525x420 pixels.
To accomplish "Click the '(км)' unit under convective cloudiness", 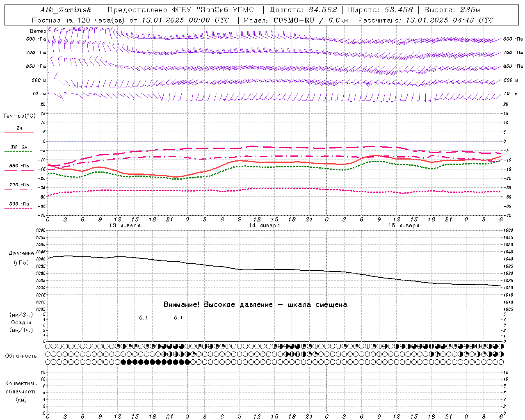I will click(21, 399).
